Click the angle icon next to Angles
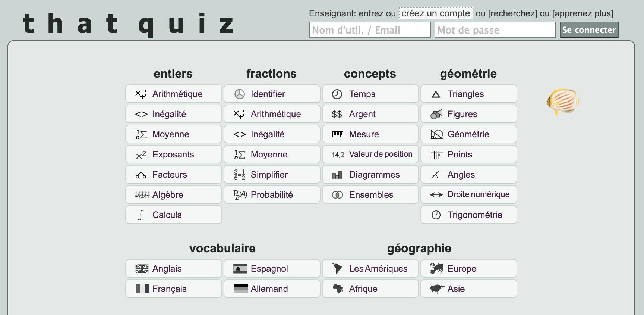Viewport: 644px width, 315px height. 435,174
